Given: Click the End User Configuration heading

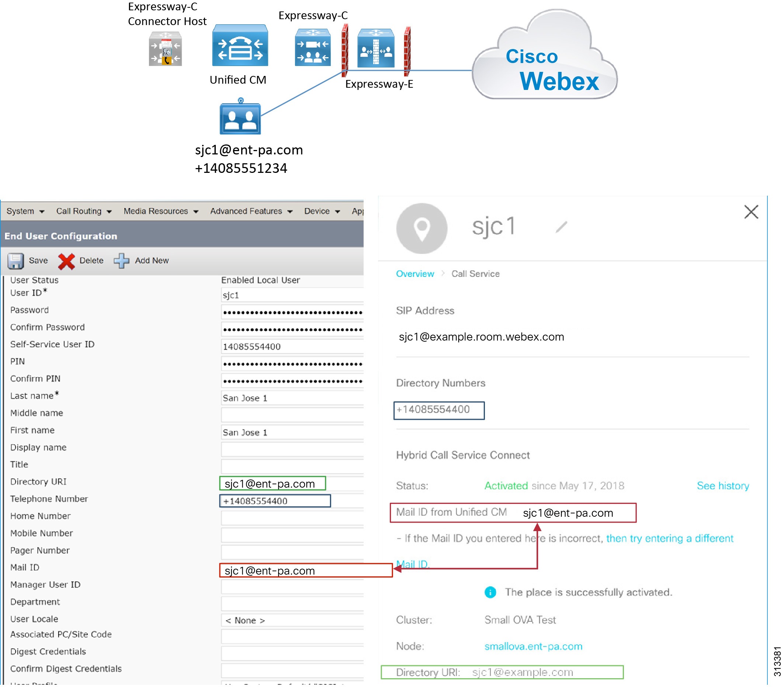Looking at the screenshot, I should tap(60, 236).
